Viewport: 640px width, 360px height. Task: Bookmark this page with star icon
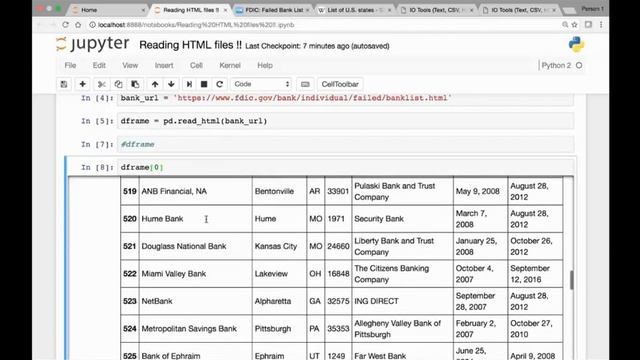point(575,25)
